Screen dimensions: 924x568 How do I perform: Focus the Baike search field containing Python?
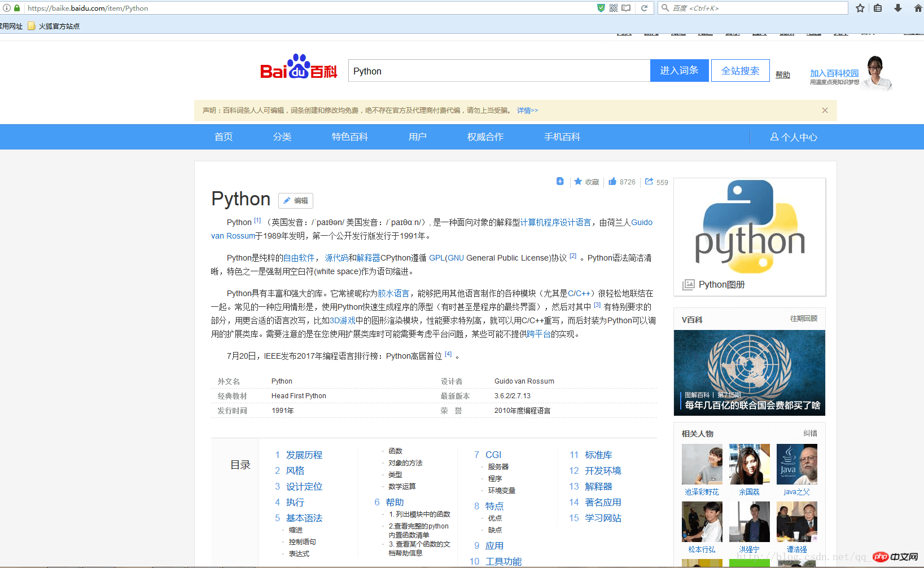[499, 71]
